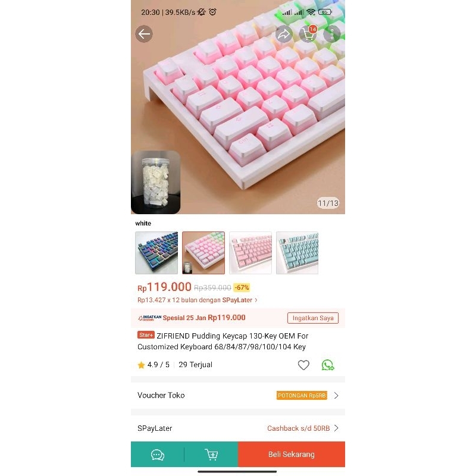Expand the SPayLater cashback row chevron
476x476 pixels.
coord(336,428)
